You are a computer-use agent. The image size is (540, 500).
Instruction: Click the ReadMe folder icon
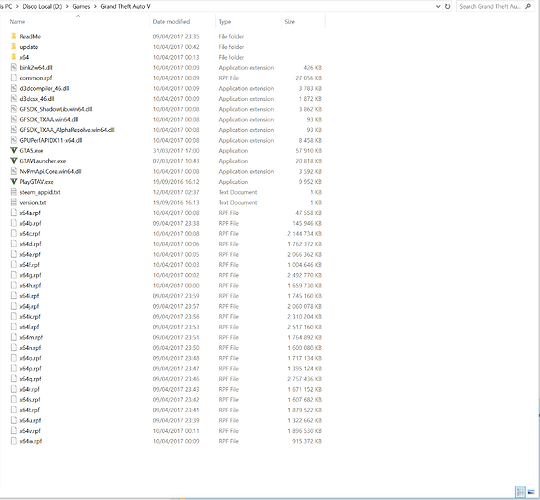point(14,36)
